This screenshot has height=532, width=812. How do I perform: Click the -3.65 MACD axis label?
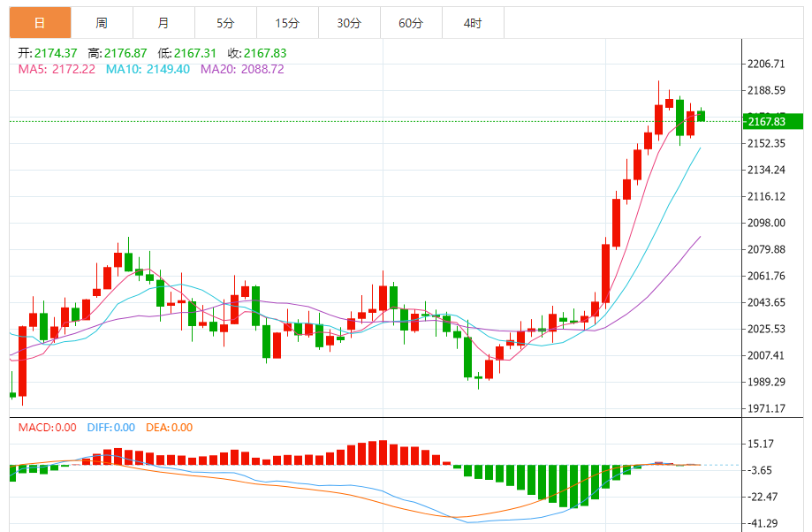pyautogui.click(x=760, y=470)
